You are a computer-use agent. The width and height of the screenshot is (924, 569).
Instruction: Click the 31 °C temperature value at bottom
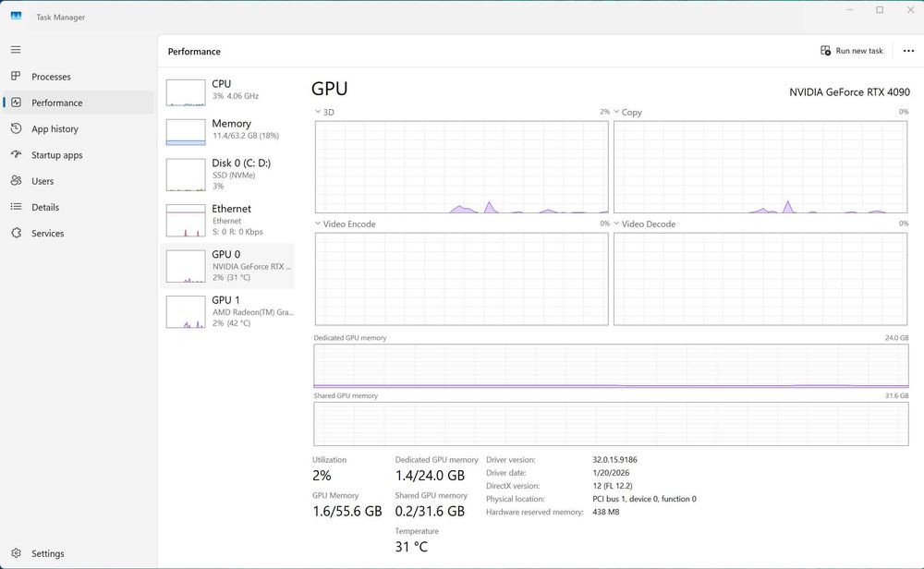[411, 547]
